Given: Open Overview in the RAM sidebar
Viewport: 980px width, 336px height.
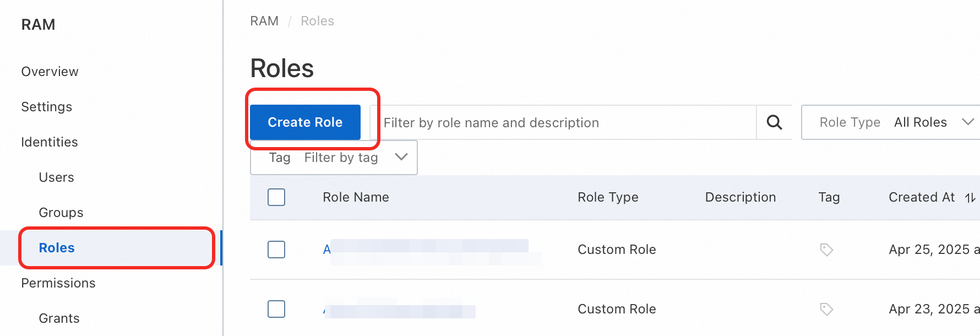Looking at the screenshot, I should click(50, 72).
